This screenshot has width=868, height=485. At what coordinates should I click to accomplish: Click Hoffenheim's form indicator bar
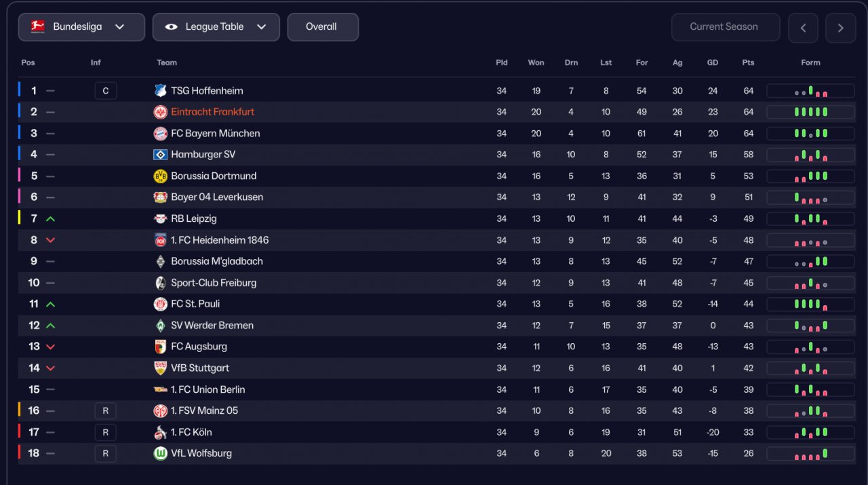810,91
